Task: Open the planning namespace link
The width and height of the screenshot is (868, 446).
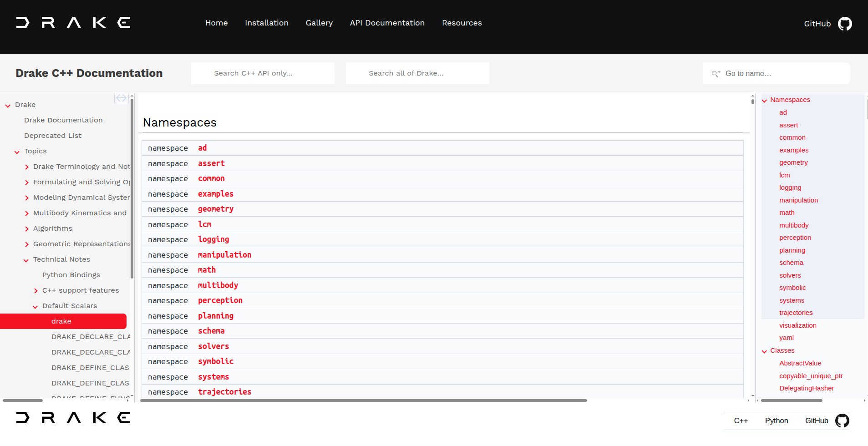Action: click(x=216, y=316)
